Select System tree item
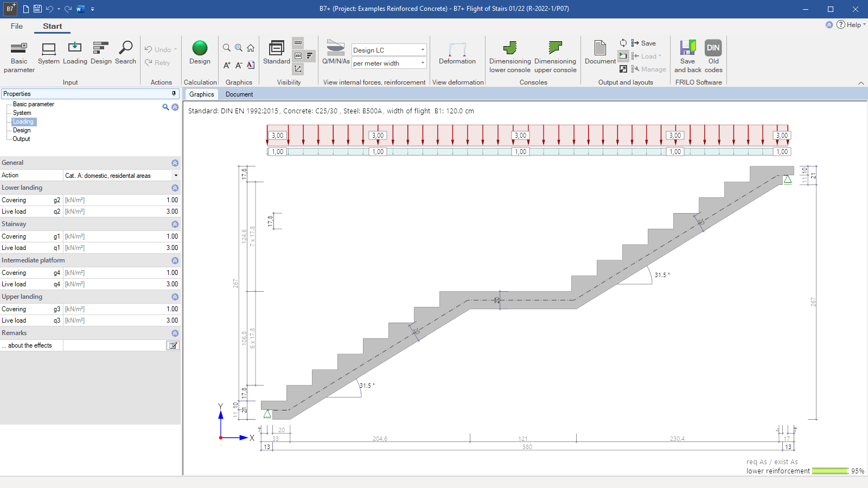The width and height of the screenshot is (868, 488). (22, 113)
